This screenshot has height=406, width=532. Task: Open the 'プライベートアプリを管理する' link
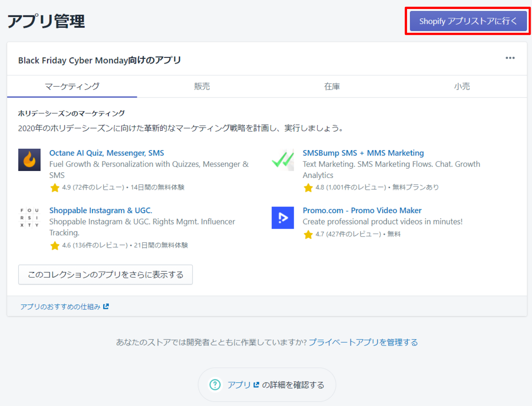click(363, 342)
